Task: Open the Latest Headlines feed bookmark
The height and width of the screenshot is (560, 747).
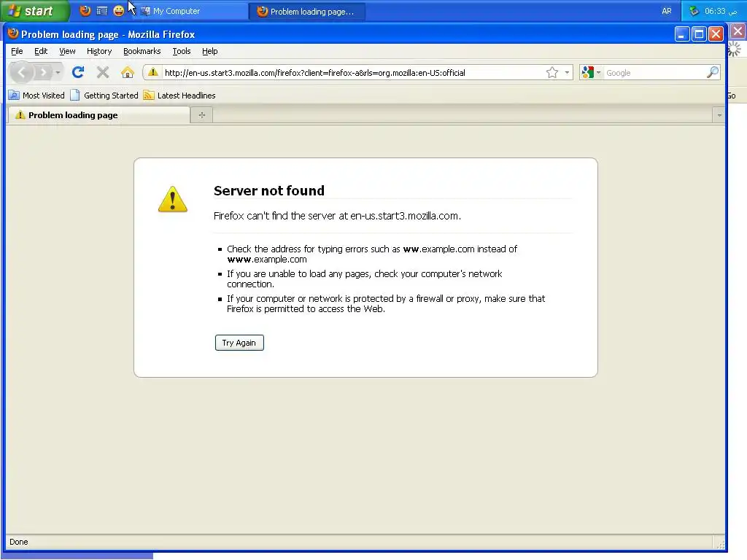Action: click(179, 96)
